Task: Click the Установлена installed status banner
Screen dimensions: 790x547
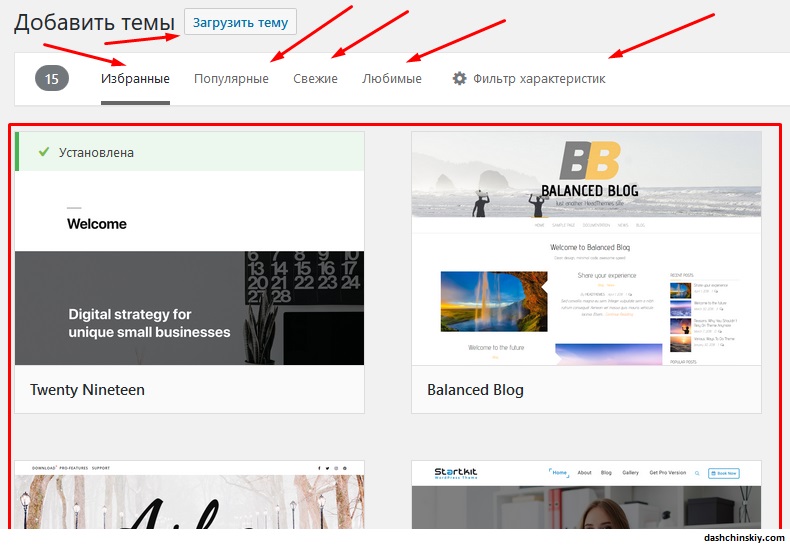Action: click(190, 152)
